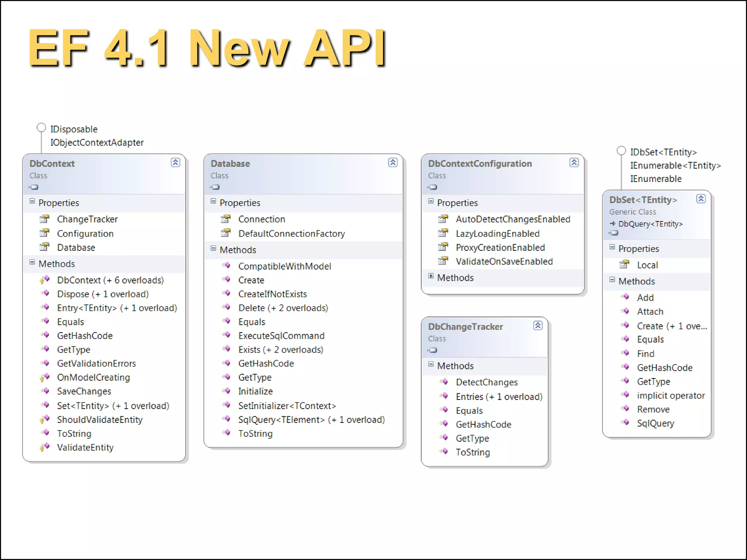Viewport: 747px width, 560px height.
Task: Select the DbContext class title
Action: (x=52, y=164)
